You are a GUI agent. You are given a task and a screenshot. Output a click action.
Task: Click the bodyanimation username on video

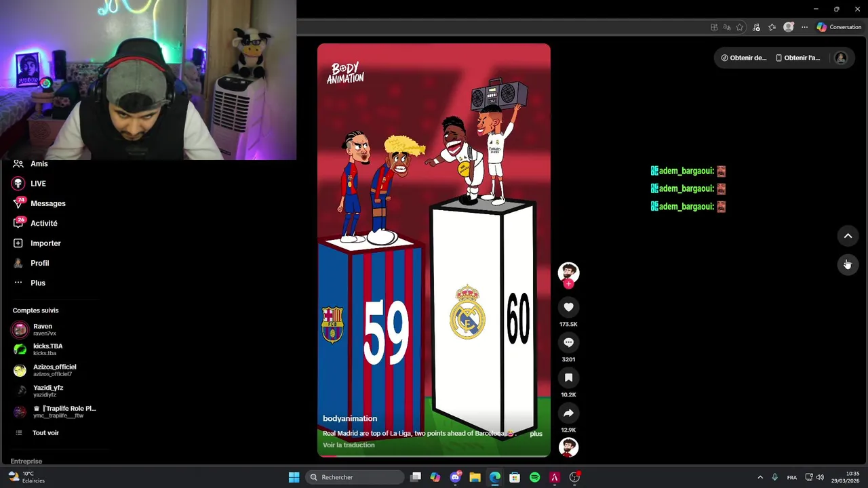click(x=350, y=418)
